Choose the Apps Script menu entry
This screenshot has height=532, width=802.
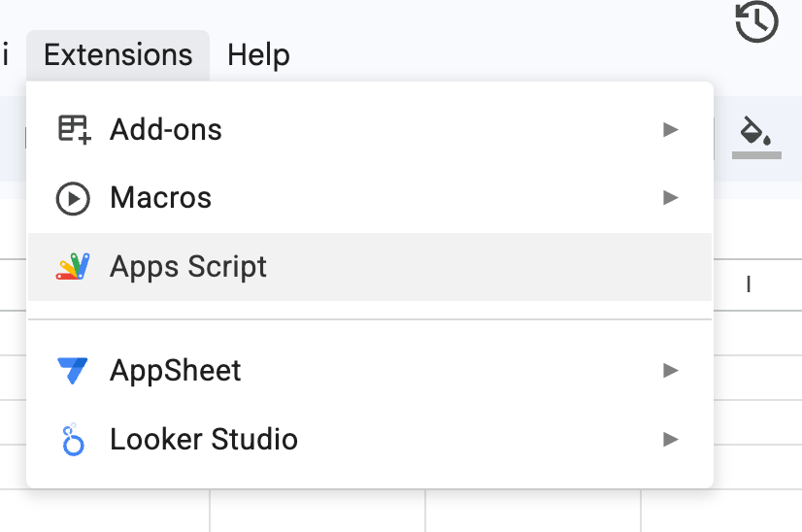coord(188,267)
